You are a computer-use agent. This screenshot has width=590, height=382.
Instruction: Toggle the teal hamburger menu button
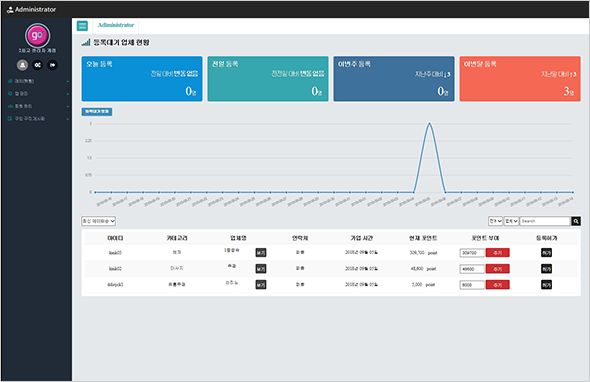82,26
